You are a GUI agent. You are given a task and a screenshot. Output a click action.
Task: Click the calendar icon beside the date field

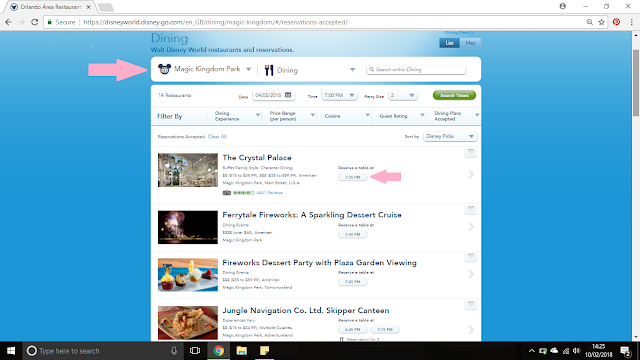coord(288,95)
